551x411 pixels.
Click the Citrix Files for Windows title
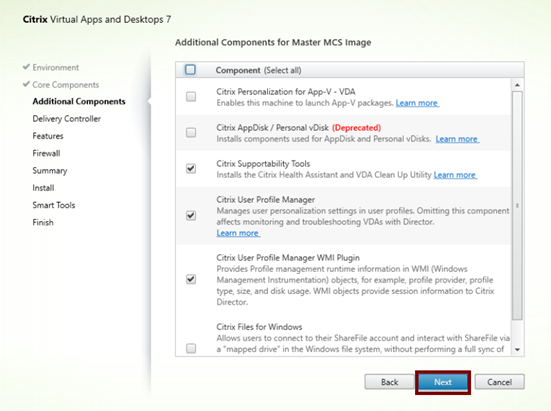tap(259, 327)
